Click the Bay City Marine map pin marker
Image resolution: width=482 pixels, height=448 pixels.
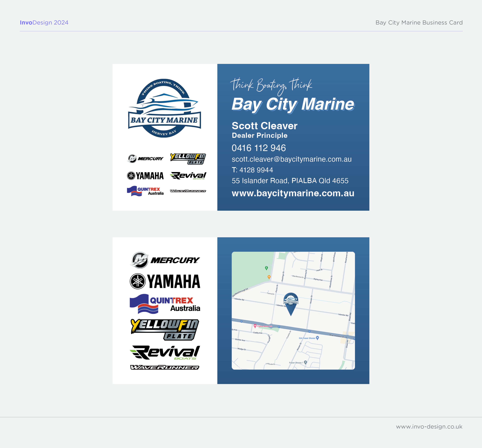(x=291, y=304)
